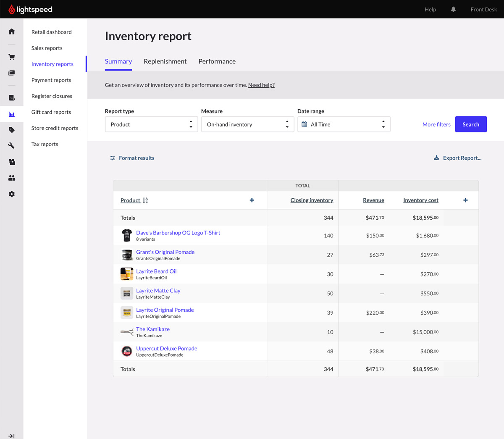Click plus icon beside the Product column
This screenshot has width=504, height=439.
tap(252, 200)
